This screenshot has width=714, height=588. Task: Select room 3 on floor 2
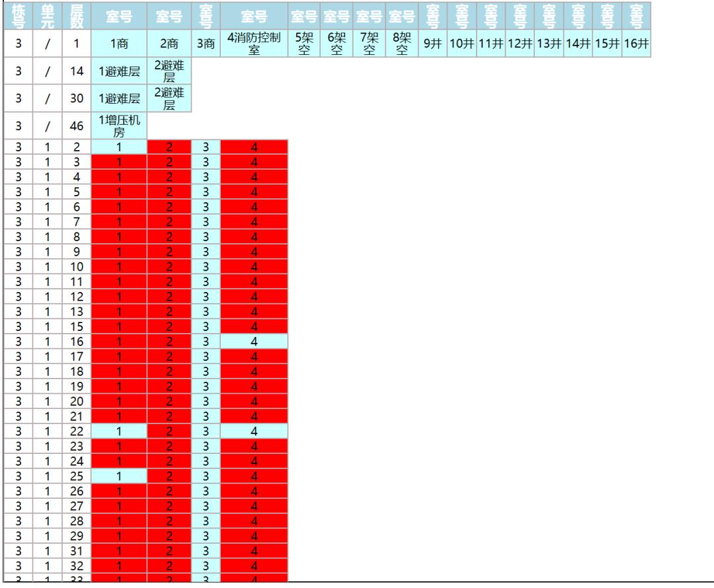206,147
